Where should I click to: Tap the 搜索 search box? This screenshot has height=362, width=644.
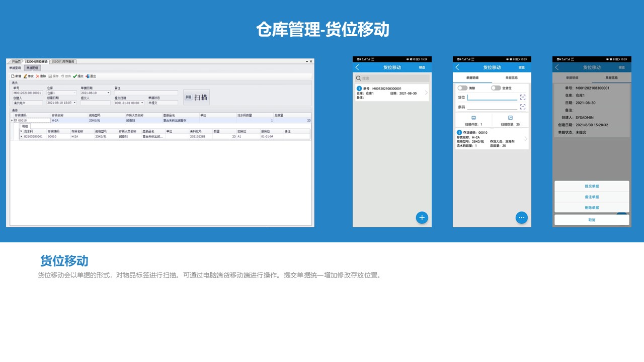coord(392,78)
